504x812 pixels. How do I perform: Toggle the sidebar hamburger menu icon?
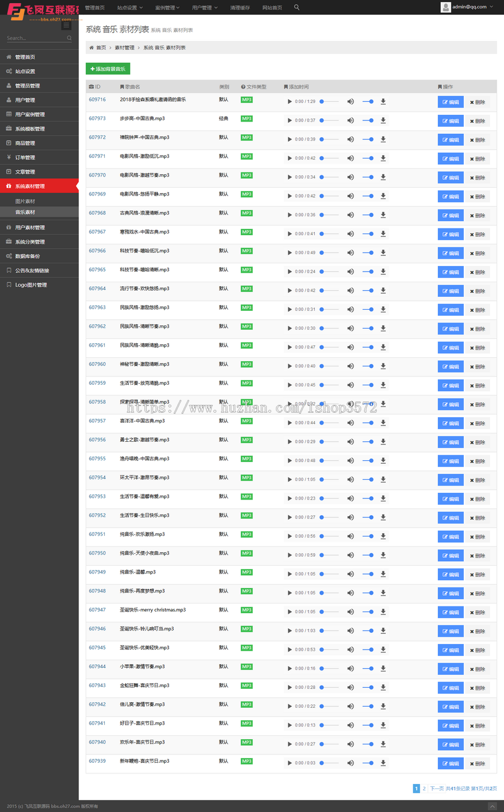[66, 25]
